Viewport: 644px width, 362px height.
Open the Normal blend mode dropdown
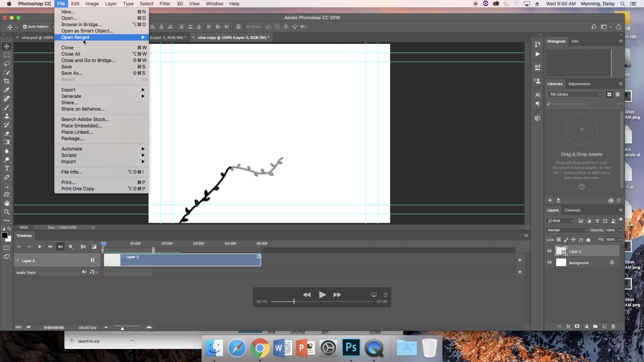(x=567, y=230)
